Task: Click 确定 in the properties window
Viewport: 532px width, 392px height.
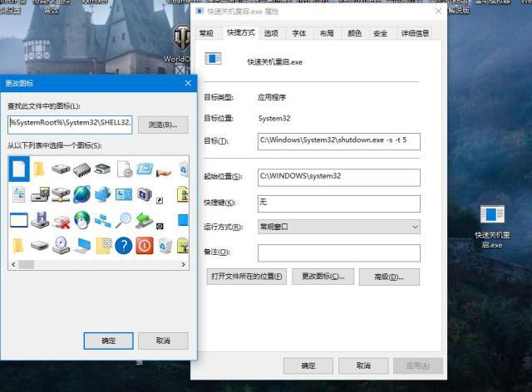Action: [x=308, y=365]
